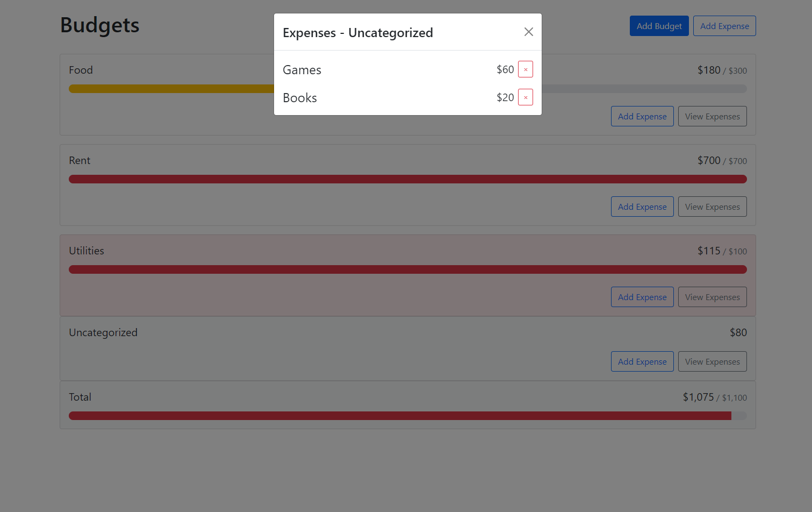
Task: View expenses for the Utilities budget
Action: (713, 297)
